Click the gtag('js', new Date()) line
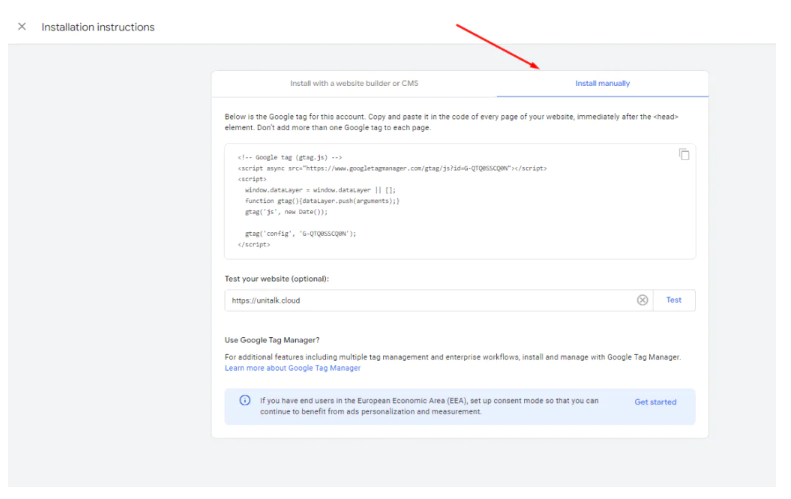Image resolution: width=791 pixels, height=499 pixels. [285, 212]
